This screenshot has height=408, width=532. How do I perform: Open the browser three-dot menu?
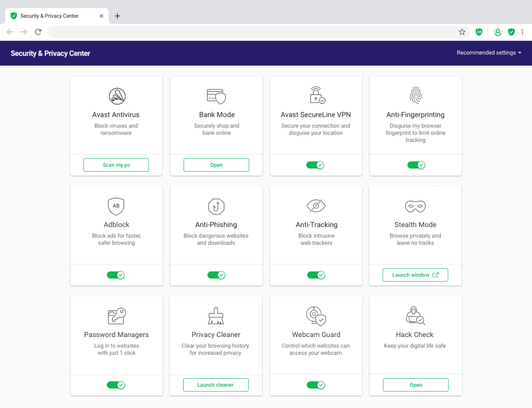tap(522, 32)
